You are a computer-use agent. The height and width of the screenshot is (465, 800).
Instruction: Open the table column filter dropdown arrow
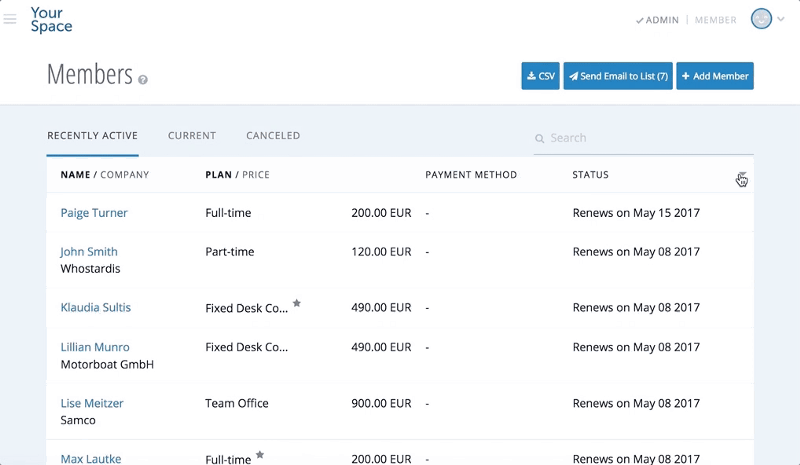coord(742,175)
